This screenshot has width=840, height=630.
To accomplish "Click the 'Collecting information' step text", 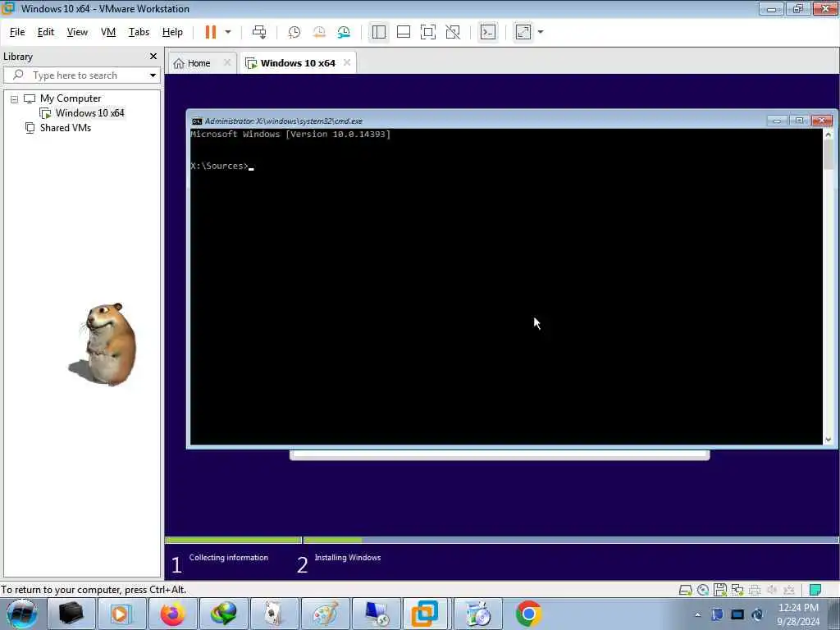I will click(x=229, y=558).
